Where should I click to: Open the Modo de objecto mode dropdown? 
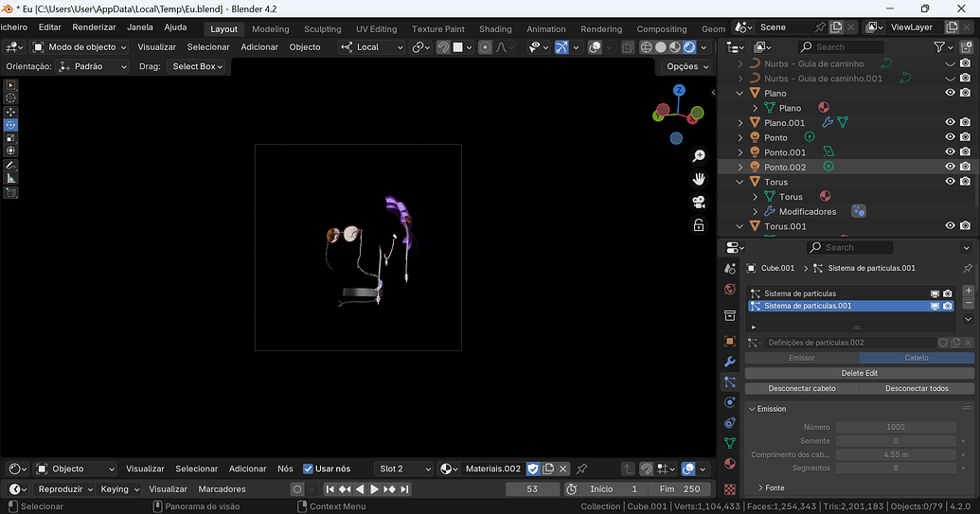click(80, 46)
